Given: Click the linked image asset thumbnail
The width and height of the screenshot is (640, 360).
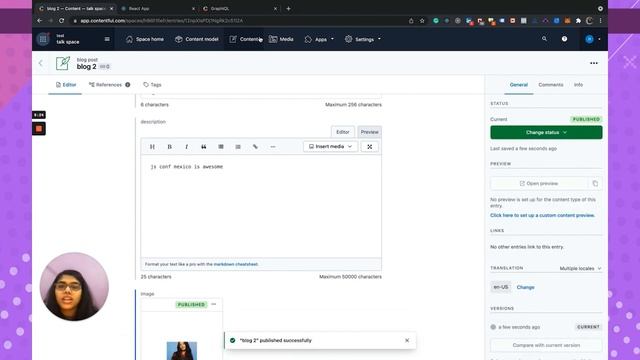Looking at the screenshot, I should [x=182, y=351].
